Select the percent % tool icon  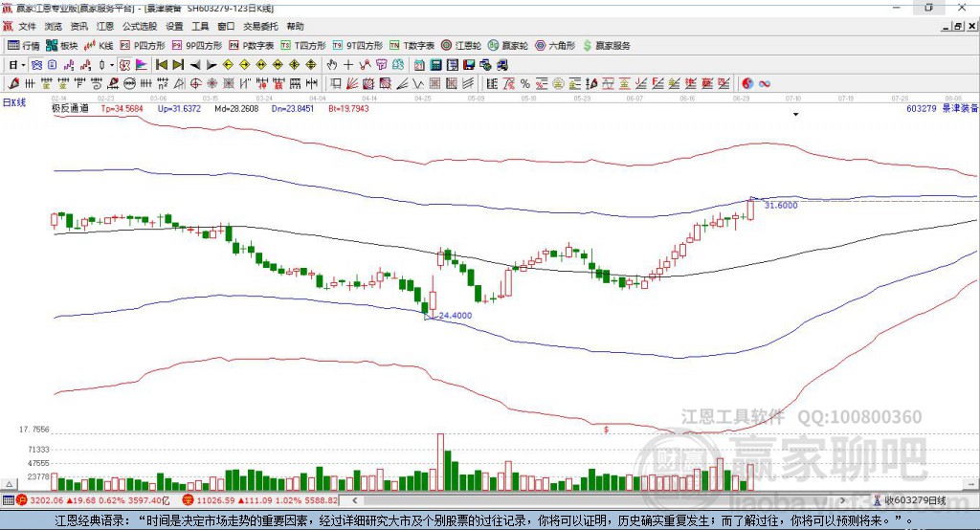click(525, 83)
